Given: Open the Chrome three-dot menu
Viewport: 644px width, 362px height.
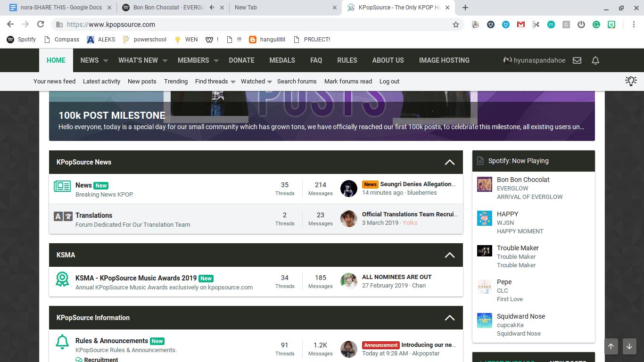Looking at the screenshot, I should [x=634, y=25].
